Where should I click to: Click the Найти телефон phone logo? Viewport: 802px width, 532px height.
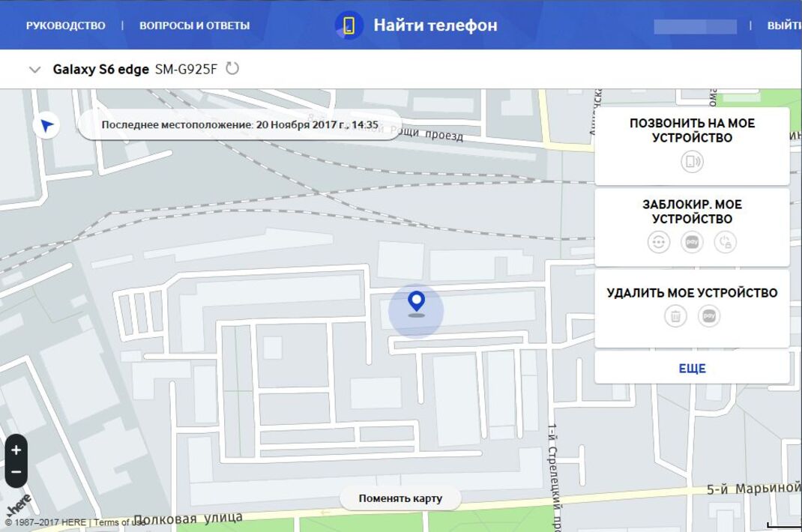pyautogui.click(x=349, y=25)
